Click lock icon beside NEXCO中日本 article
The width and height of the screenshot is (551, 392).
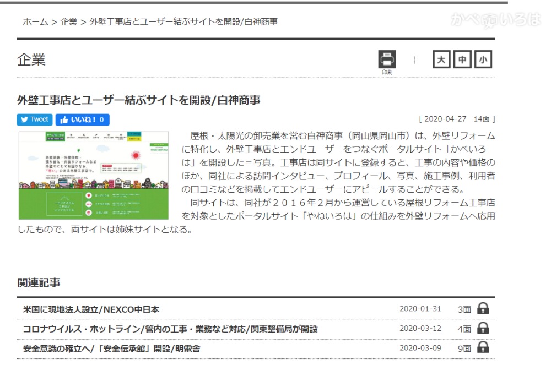(x=483, y=309)
